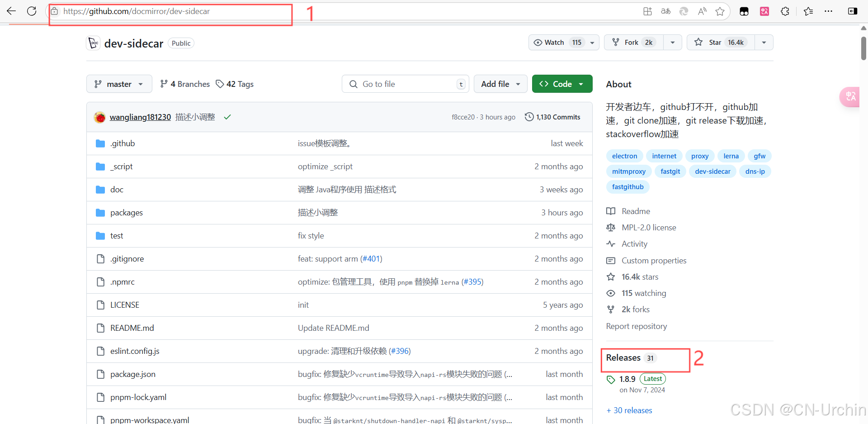868x424 pixels.
Task: Toggle the browser sidebar icon
Action: [x=853, y=11]
